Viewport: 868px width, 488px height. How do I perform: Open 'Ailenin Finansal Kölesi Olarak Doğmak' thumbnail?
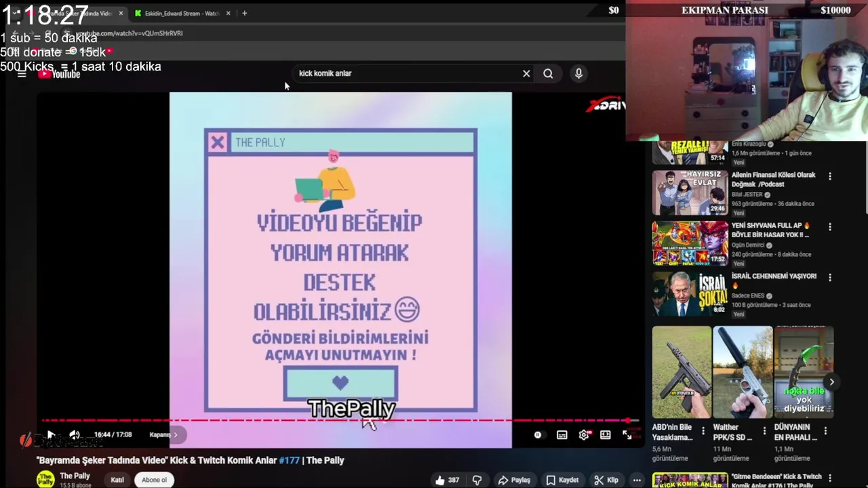coord(690,193)
